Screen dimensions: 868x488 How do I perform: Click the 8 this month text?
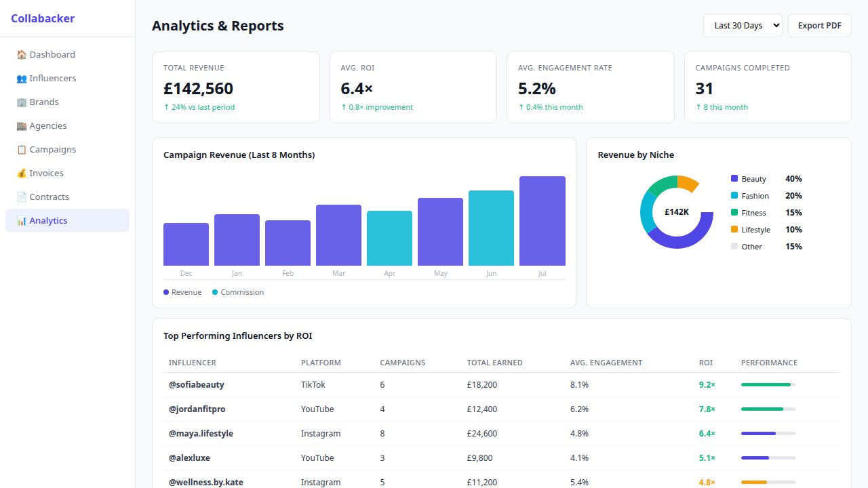[x=722, y=107]
